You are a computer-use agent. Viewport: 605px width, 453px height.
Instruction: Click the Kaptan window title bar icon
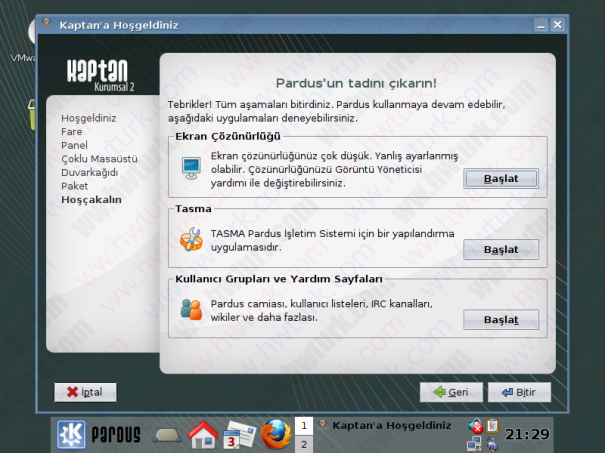47,24
